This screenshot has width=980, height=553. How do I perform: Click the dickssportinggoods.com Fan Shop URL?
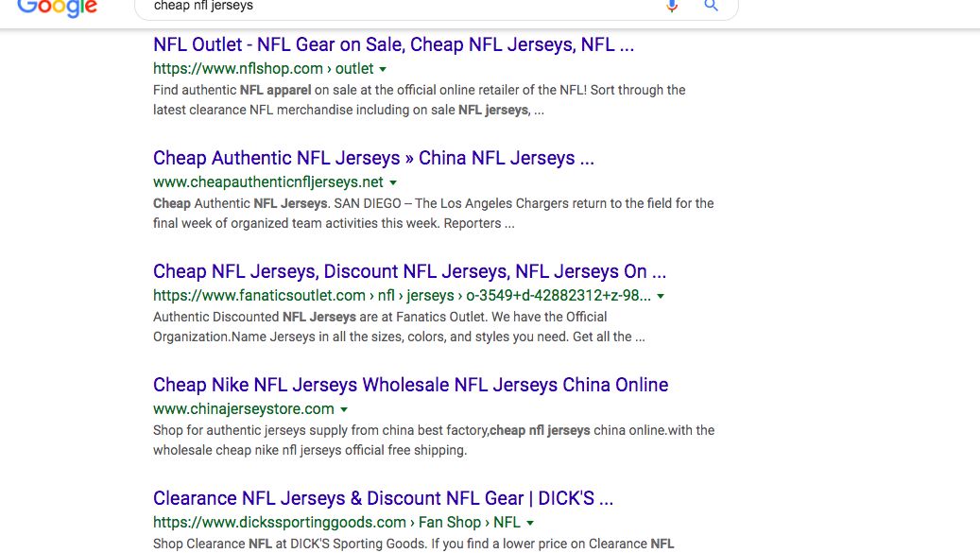(336, 522)
